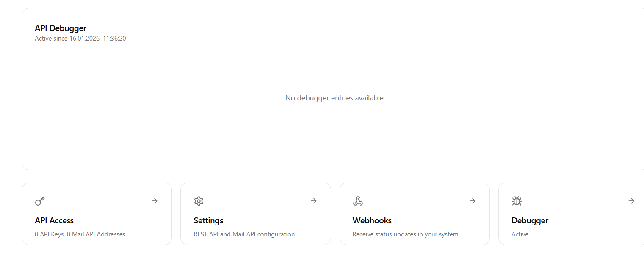Click the arrow on the Webhooks card

tap(473, 201)
